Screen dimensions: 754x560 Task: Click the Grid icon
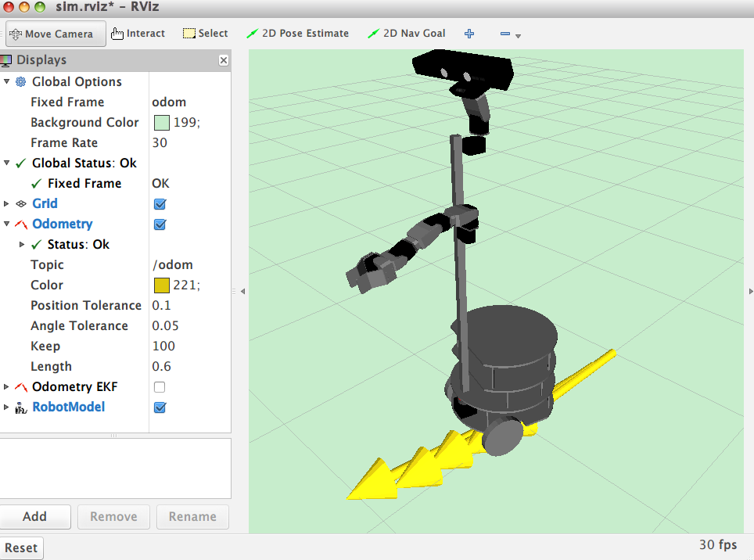(x=20, y=204)
